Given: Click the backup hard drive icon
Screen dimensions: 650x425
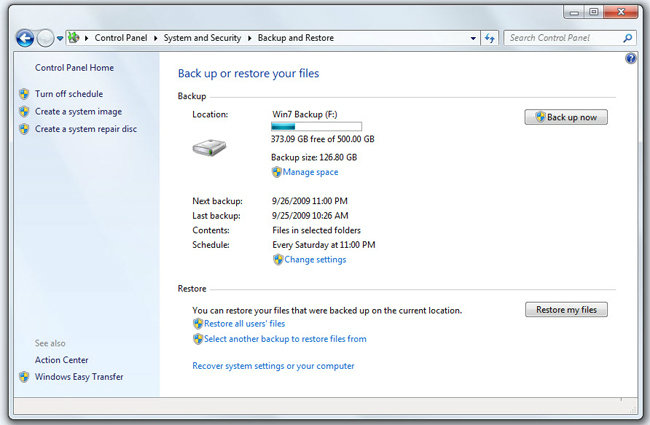Looking at the screenshot, I should [209, 148].
